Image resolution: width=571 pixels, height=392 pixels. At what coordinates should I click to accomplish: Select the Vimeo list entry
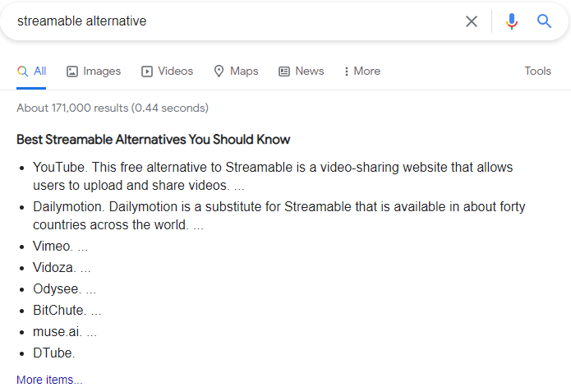[60, 247]
